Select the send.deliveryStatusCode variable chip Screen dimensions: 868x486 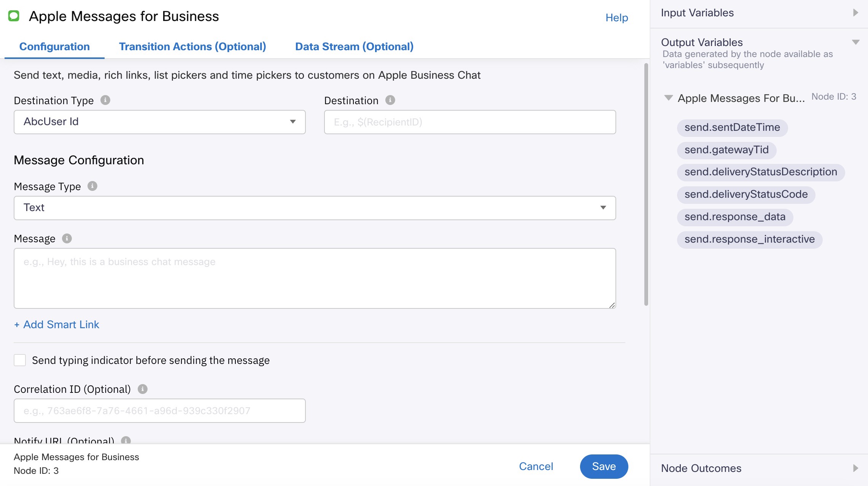tap(746, 194)
